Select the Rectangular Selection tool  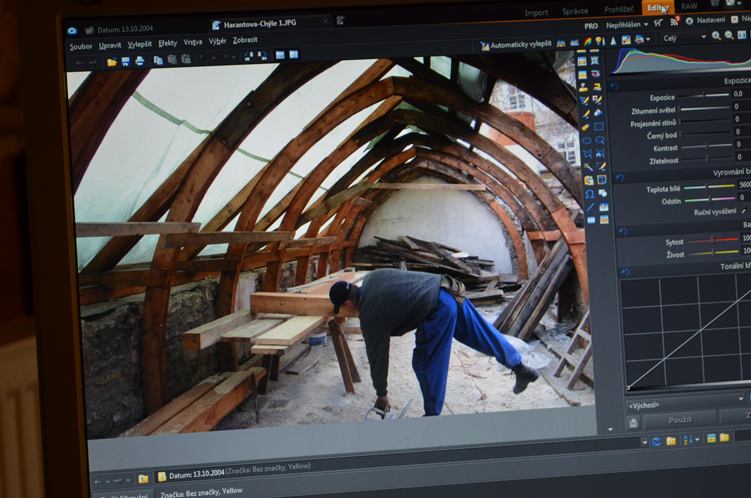(x=599, y=126)
